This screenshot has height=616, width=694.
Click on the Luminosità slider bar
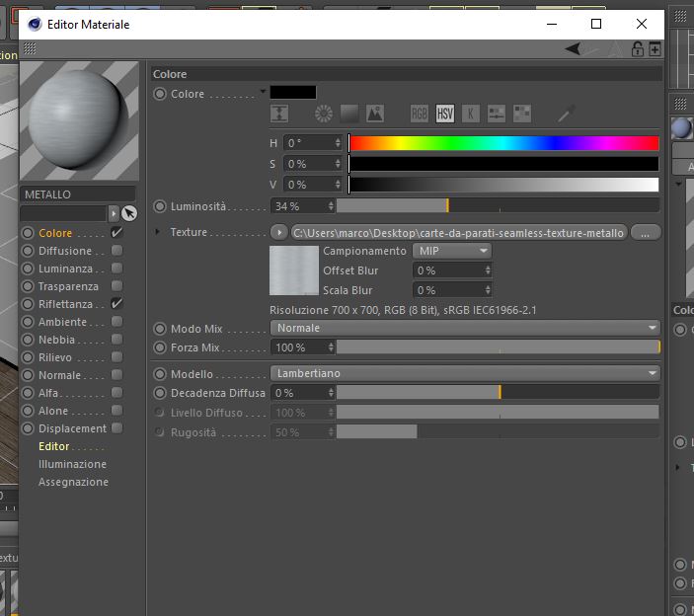(498, 205)
